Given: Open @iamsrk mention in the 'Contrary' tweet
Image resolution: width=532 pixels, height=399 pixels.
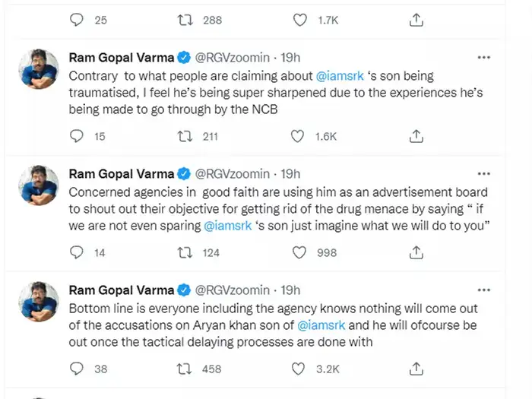Looking at the screenshot, I should [x=340, y=76].
